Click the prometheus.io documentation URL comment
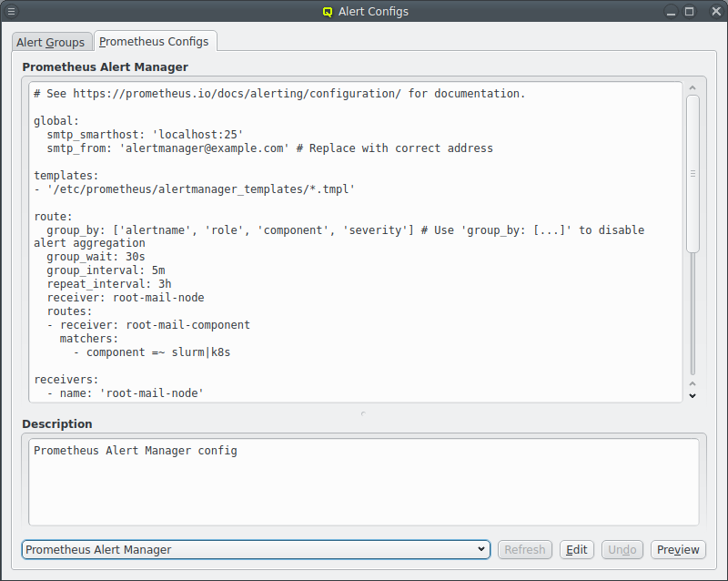The height and width of the screenshot is (581, 728). click(279, 94)
